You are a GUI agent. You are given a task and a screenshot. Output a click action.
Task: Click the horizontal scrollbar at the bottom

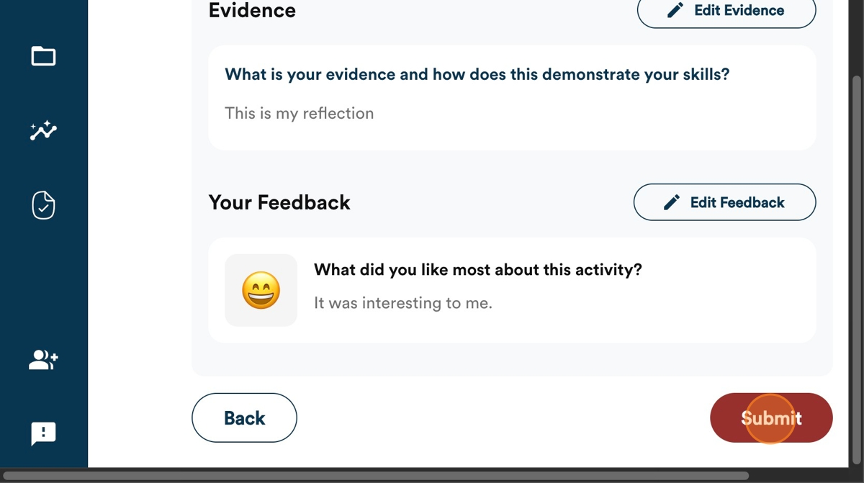pyautogui.click(x=376, y=476)
